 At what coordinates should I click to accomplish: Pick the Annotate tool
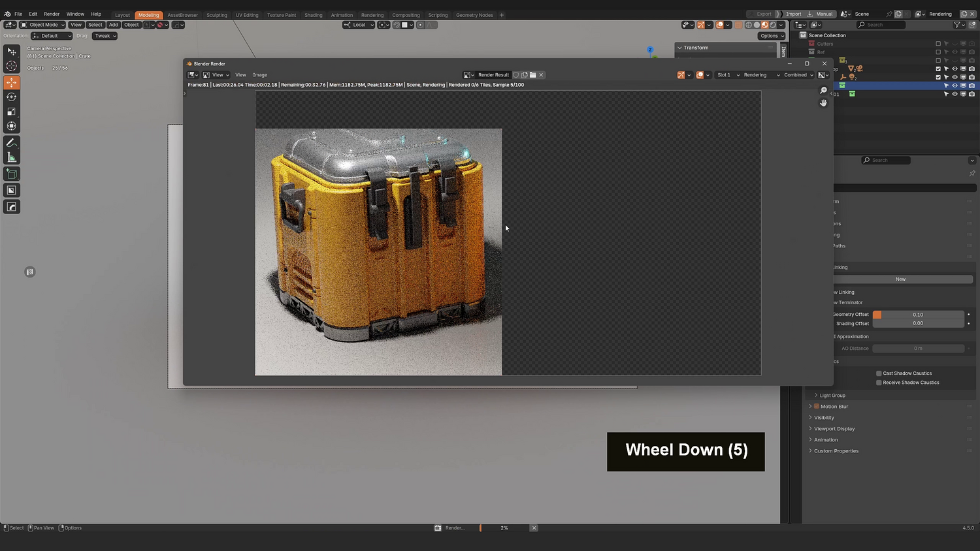click(12, 142)
